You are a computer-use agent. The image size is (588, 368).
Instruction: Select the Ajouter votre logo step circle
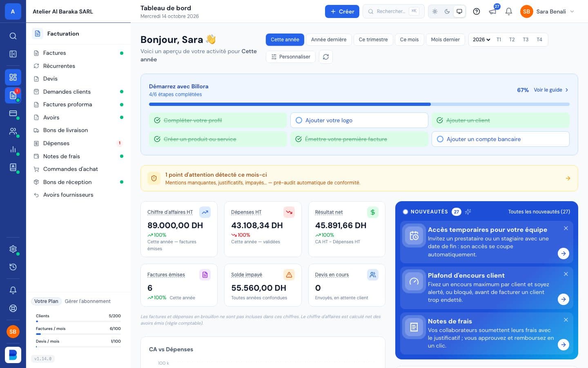pos(299,120)
